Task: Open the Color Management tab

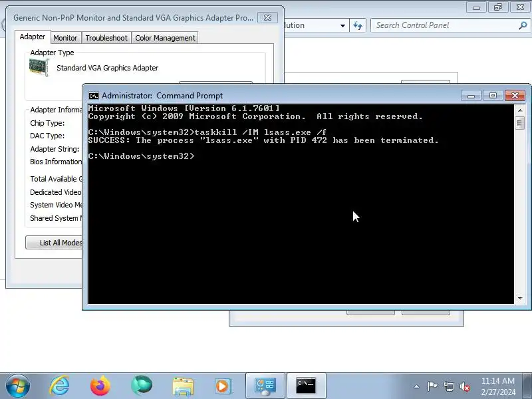Action: [165, 38]
